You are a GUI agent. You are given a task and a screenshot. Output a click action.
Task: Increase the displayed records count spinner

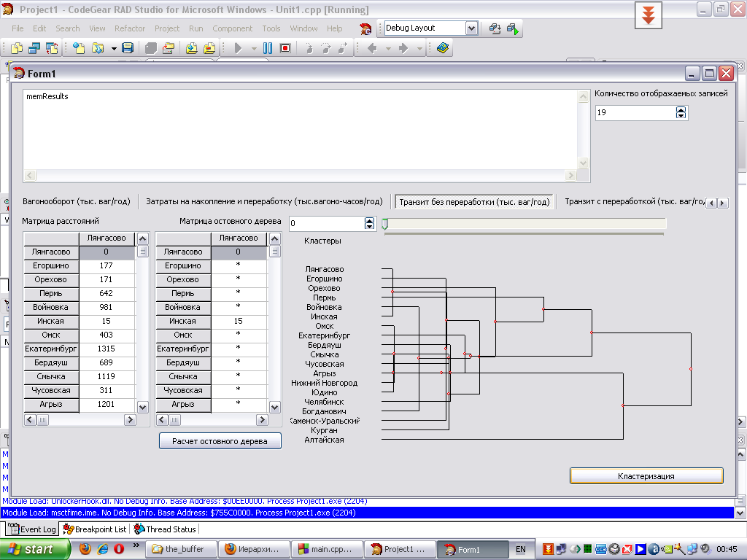(681, 110)
